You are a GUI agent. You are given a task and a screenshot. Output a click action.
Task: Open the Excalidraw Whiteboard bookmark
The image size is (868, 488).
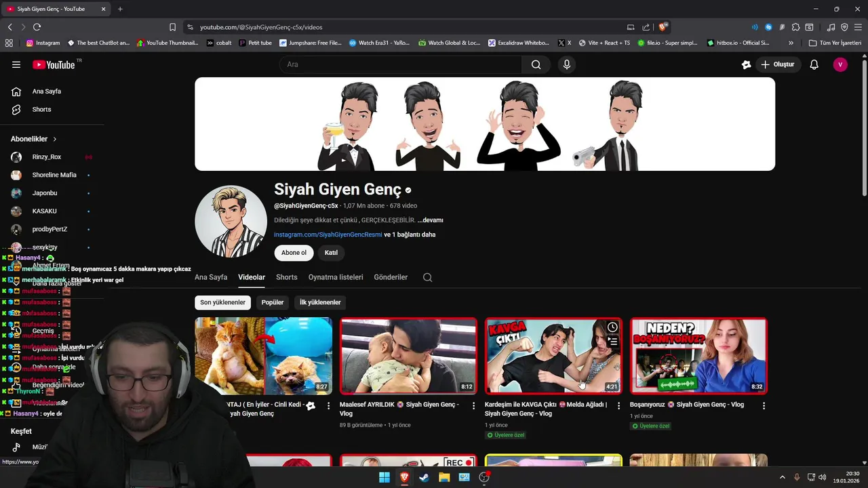point(519,43)
